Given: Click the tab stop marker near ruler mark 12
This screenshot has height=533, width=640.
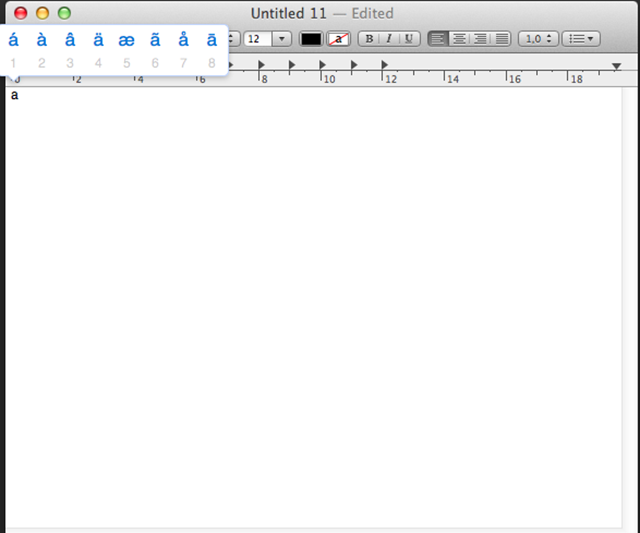Looking at the screenshot, I should tap(384, 64).
